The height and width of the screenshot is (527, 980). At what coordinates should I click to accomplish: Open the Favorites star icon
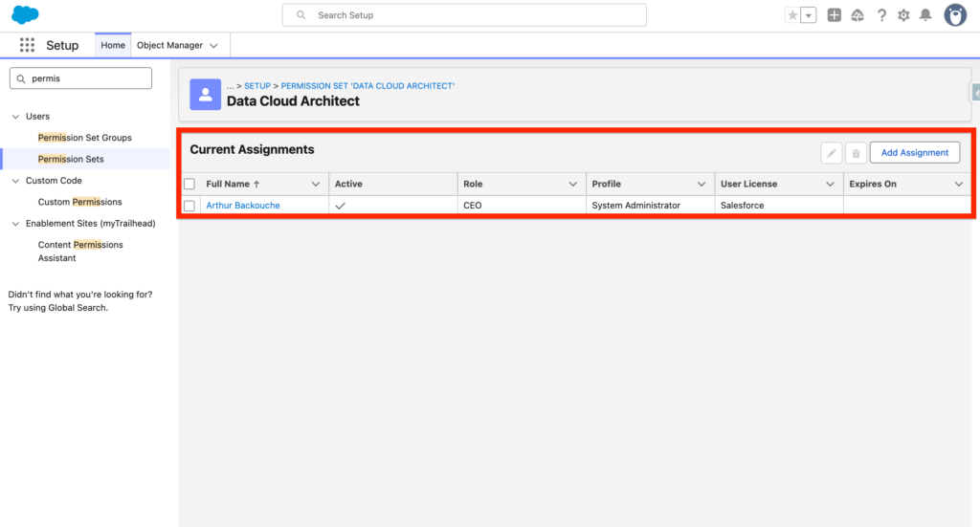[793, 15]
